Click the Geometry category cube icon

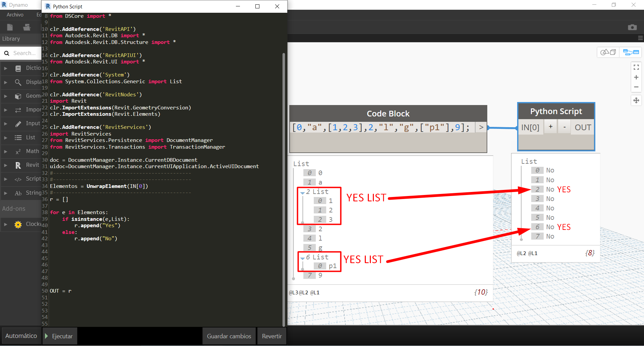18,96
